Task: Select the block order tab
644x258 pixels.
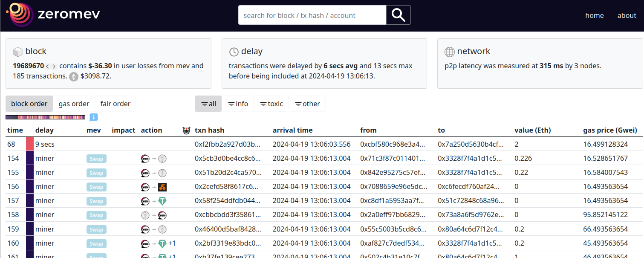Action: (29, 104)
